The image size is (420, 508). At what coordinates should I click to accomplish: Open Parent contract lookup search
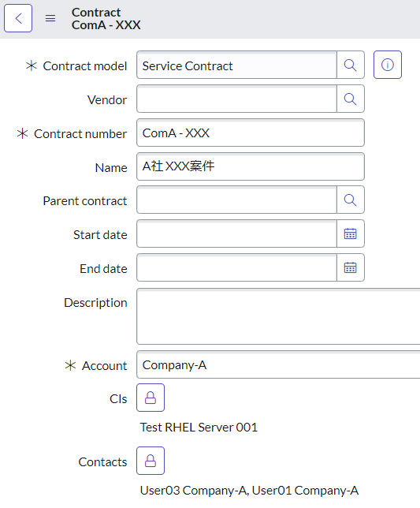coord(351,200)
